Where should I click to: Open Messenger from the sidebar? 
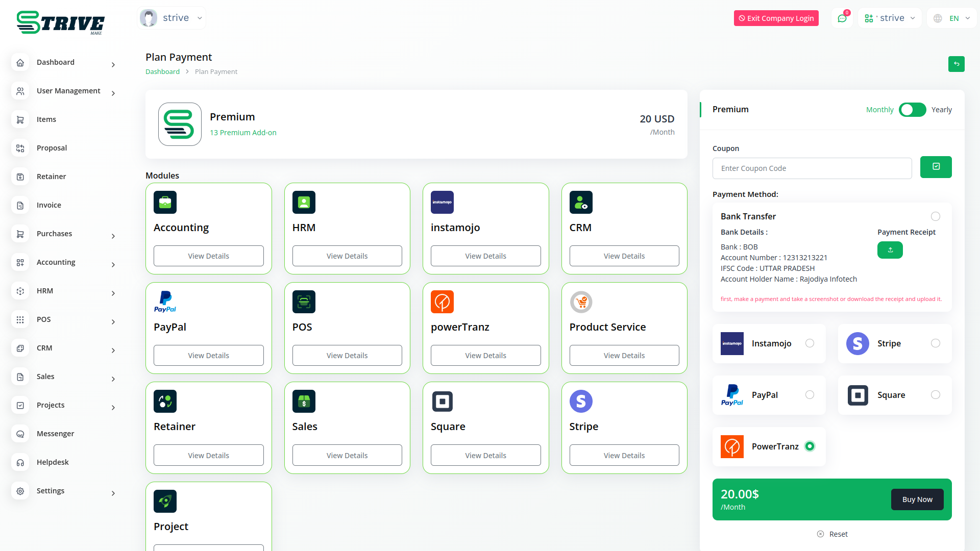55,434
